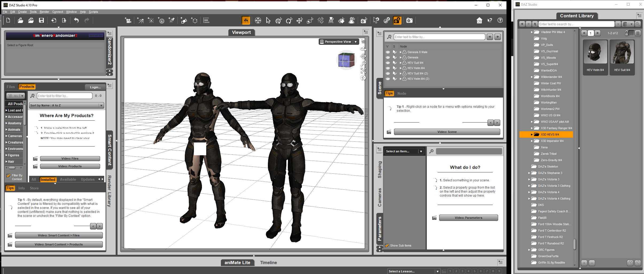Image resolution: width=644 pixels, height=274 pixels.
Task: Click the Save file icon
Action: pos(41,21)
